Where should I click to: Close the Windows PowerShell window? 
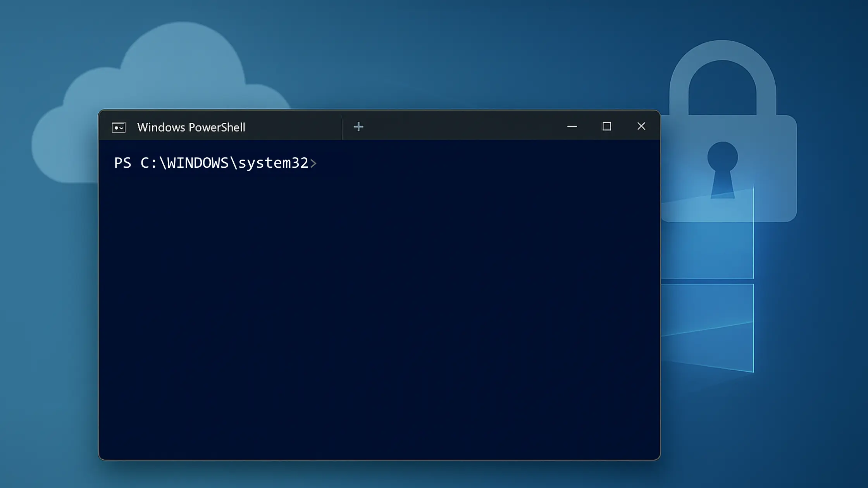click(641, 126)
